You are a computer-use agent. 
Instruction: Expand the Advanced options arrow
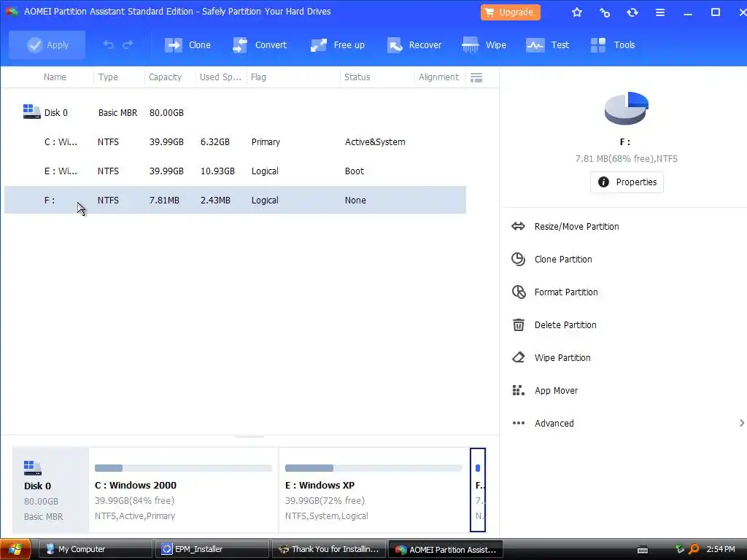(x=741, y=424)
